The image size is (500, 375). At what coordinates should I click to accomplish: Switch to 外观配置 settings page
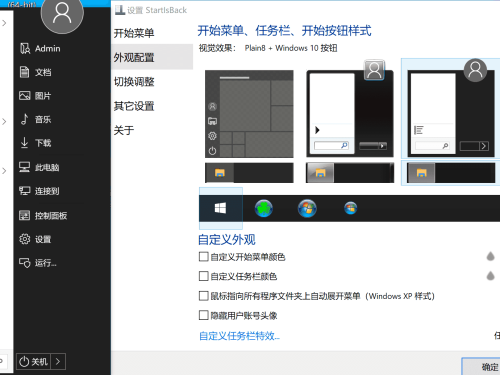[152, 57]
